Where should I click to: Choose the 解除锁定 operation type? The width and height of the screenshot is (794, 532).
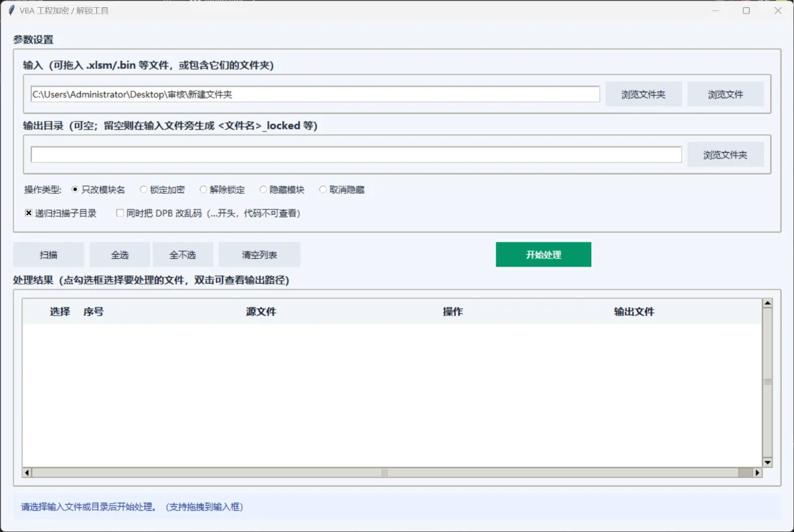click(222, 190)
